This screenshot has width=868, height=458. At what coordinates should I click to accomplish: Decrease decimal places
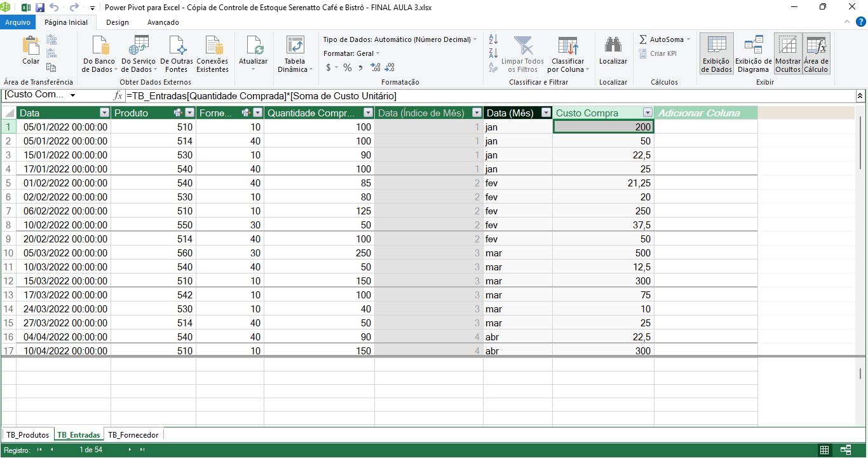[x=390, y=67]
